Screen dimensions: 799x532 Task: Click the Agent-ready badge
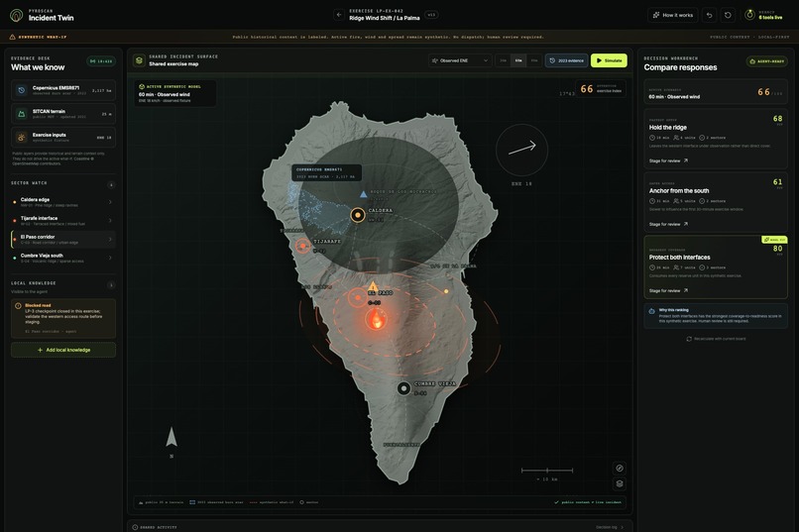pos(767,61)
